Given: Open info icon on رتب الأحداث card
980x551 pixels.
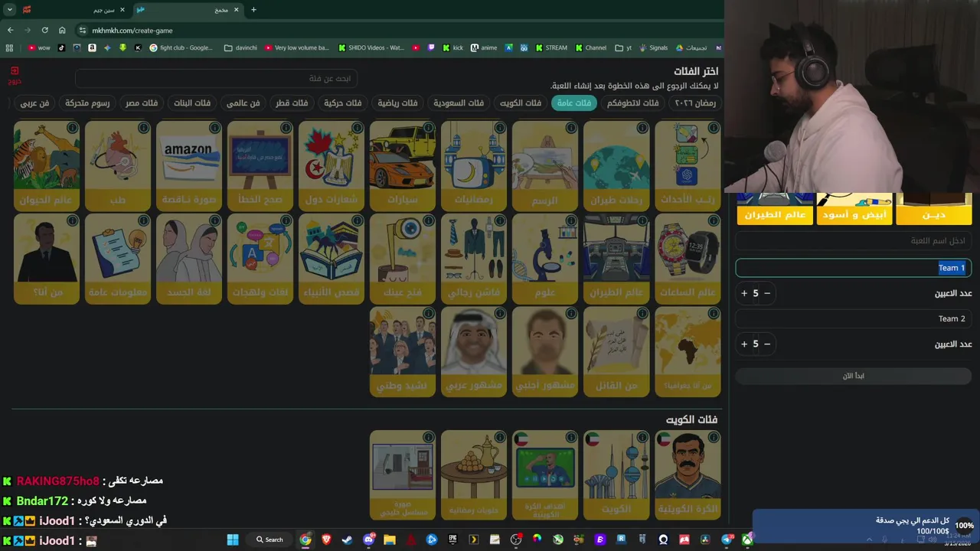Looking at the screenshot, I should pyautogui.click(x=713, y=128).
